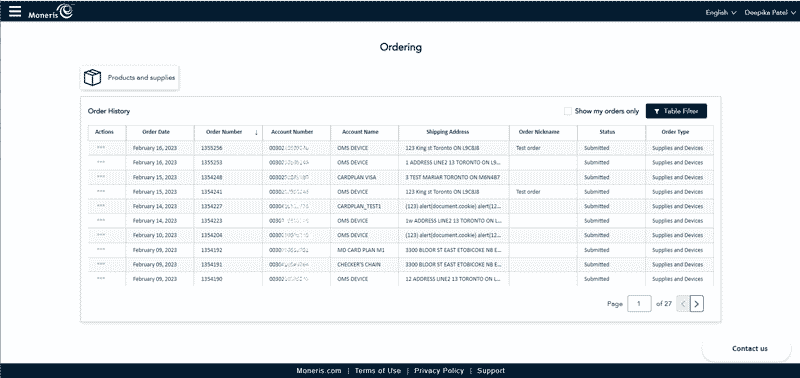Screen dimensions: 800x378
Task: Open actions menu for order 1354192
Action: [x=101, y=250]
